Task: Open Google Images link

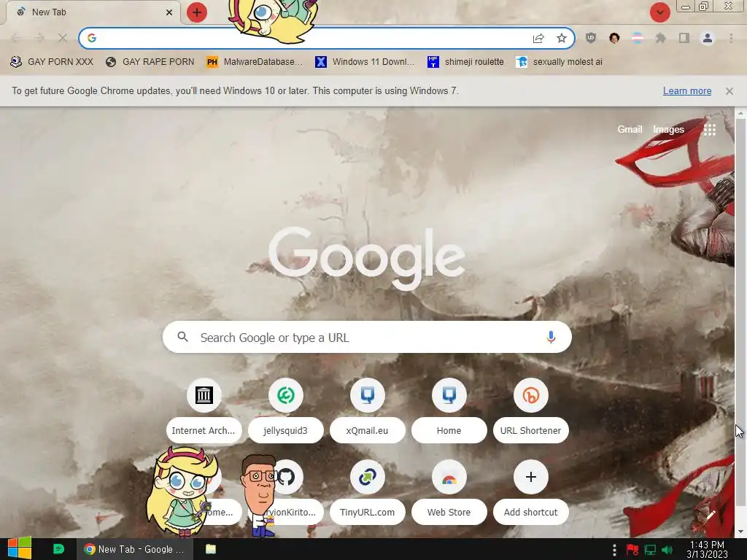Action: coord(668,130)
